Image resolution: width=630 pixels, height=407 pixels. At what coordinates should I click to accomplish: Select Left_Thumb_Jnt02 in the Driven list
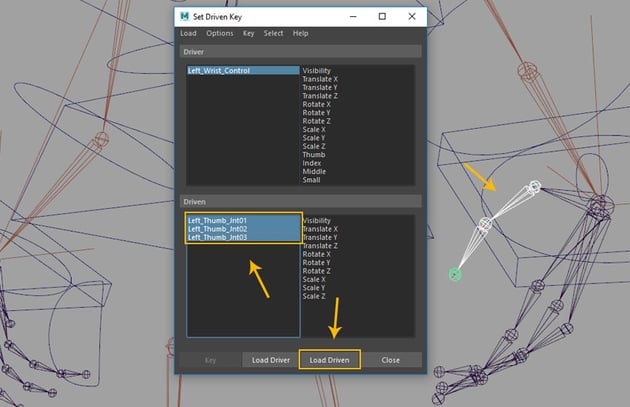click(217, 229)
